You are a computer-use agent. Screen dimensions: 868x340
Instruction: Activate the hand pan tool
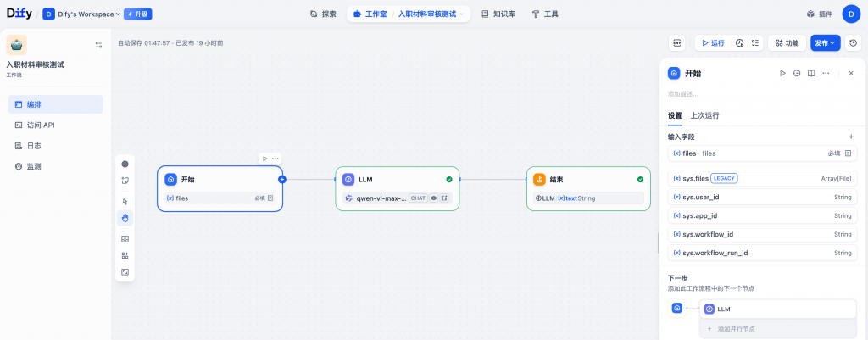coord(125,218)
